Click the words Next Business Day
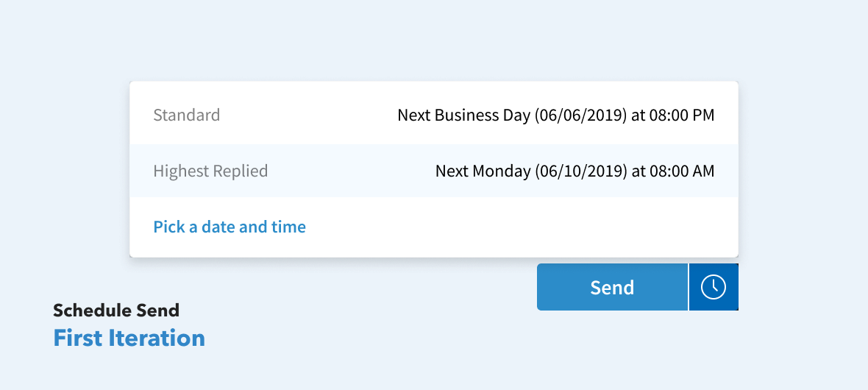868x390 pixels. coord(463,116)
